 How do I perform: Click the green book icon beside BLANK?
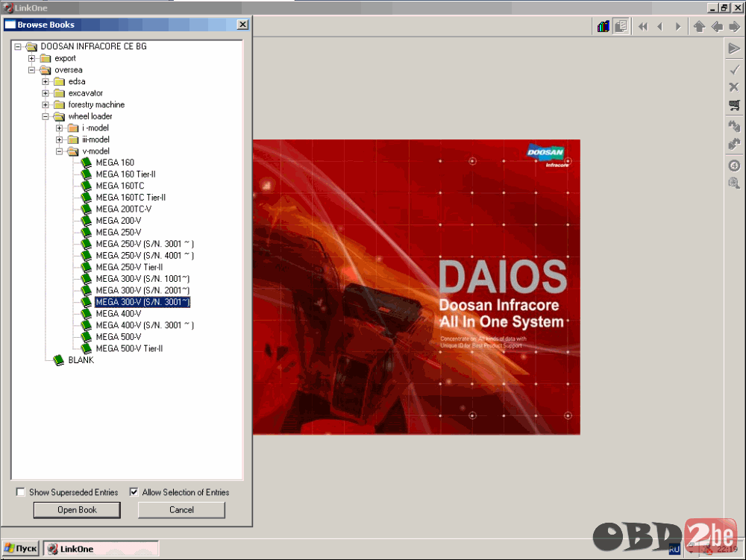tap(58, 360)
